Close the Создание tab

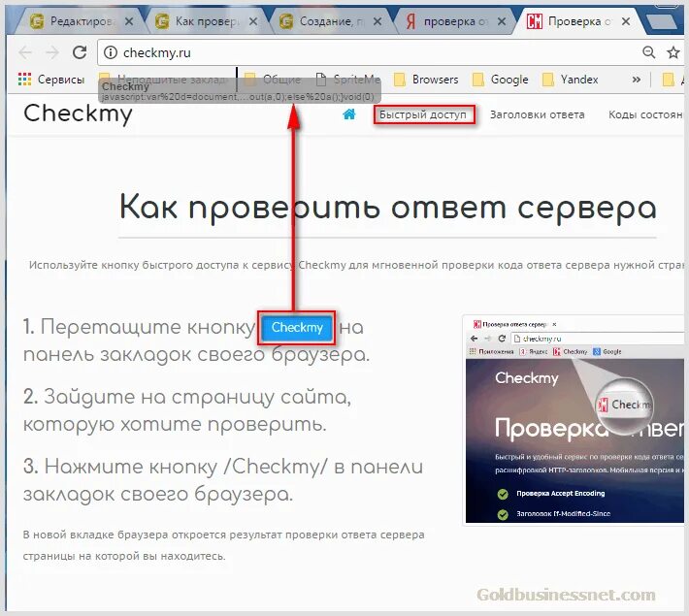point(377,21)
